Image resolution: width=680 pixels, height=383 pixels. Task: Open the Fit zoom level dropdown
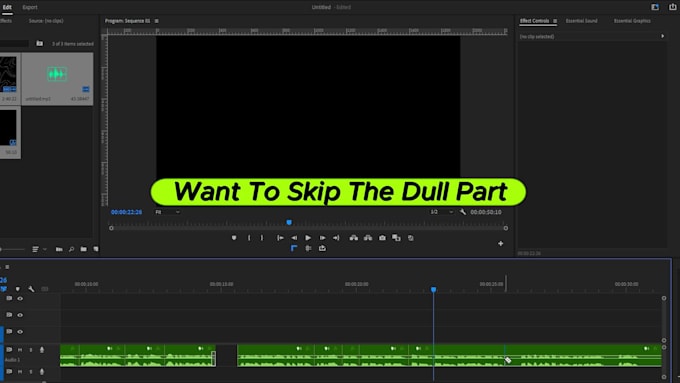167,212
